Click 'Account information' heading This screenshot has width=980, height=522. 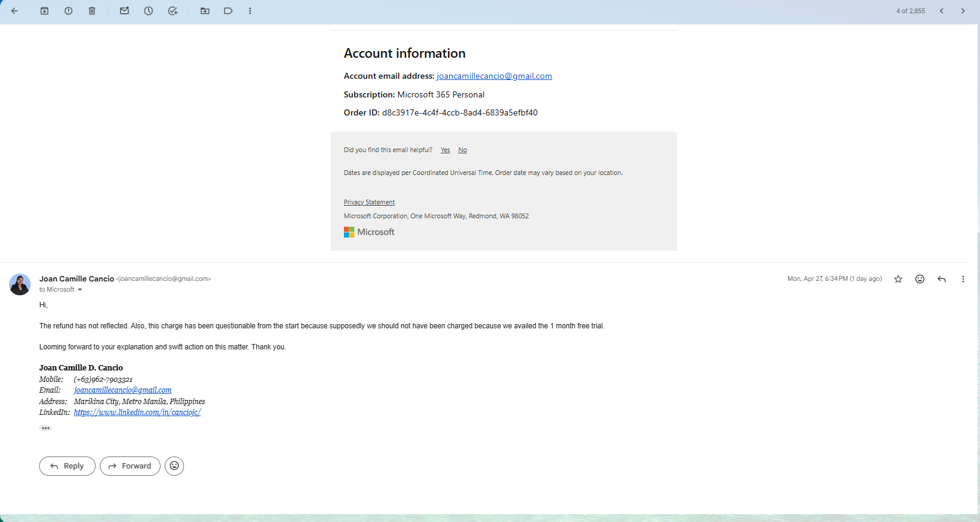pos(405,54)
